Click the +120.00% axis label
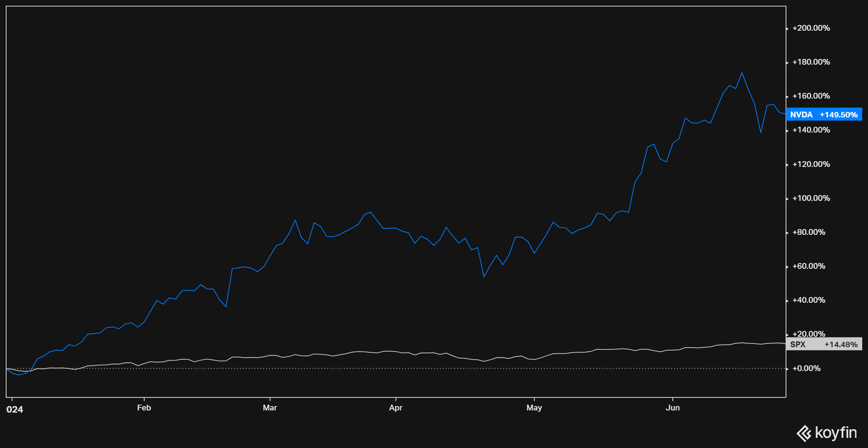Viewport: 868px width, 448px height. [811, 164]
